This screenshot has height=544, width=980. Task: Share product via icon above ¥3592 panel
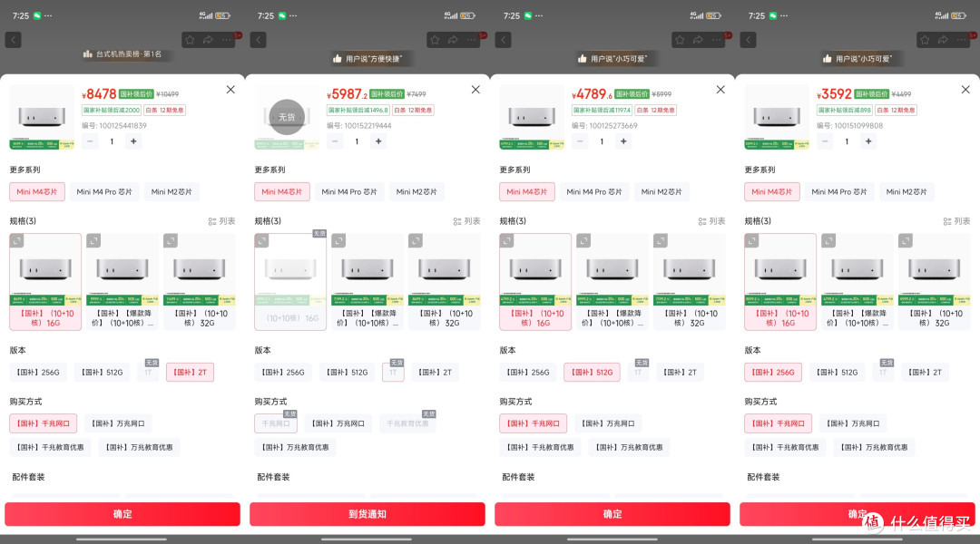click(x=943, y=40)
